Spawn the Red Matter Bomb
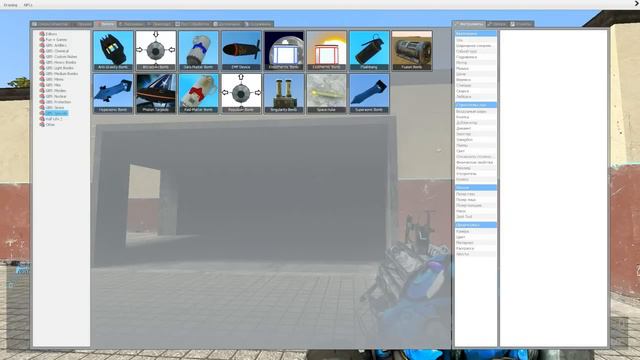The height and width of the screenshot is (360, 640). coord(198,93)
